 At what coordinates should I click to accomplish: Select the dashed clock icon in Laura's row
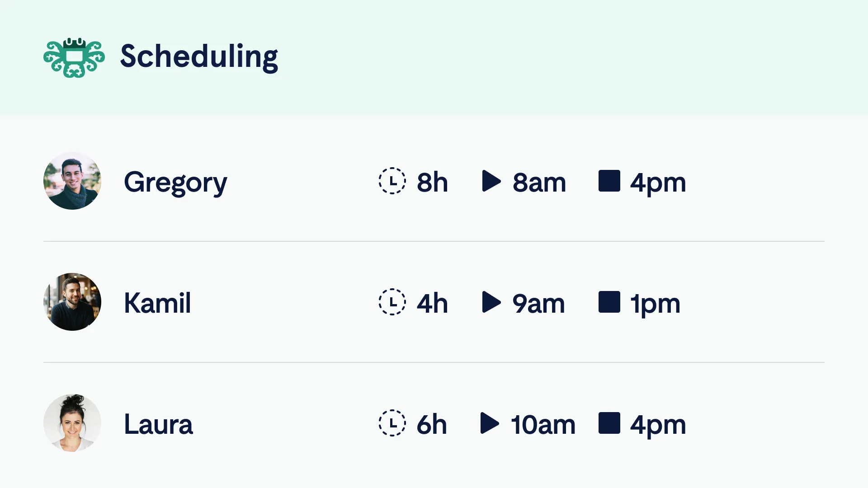click(x=392, y=423)
